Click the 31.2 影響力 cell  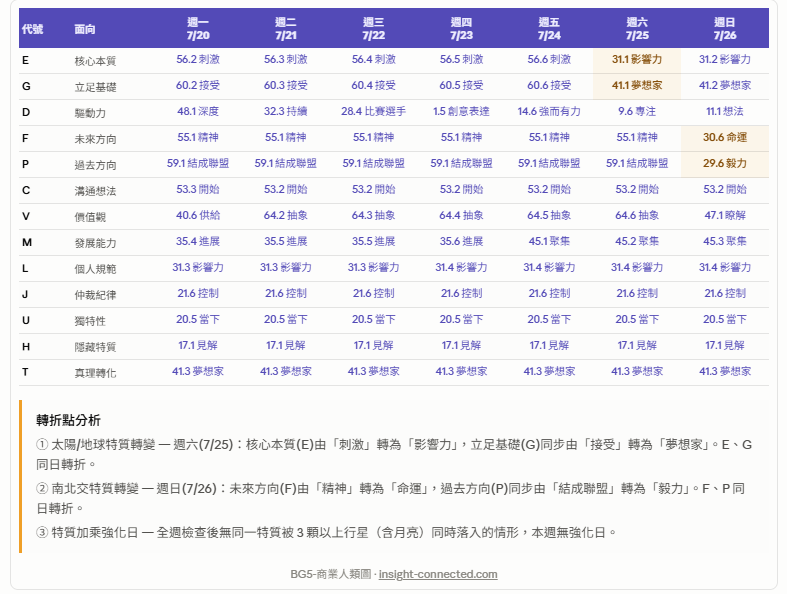725,60
